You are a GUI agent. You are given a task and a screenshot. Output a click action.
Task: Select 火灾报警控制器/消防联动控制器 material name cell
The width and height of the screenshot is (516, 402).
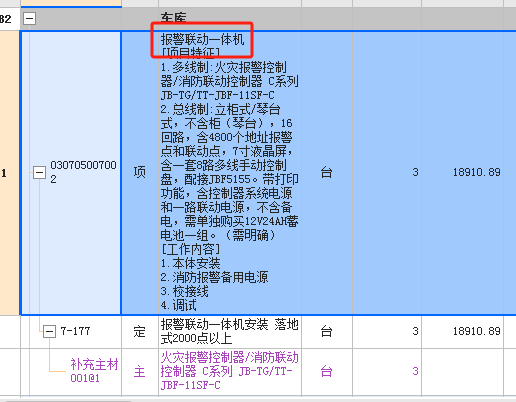pyautogui.click(x=230, y=372)
